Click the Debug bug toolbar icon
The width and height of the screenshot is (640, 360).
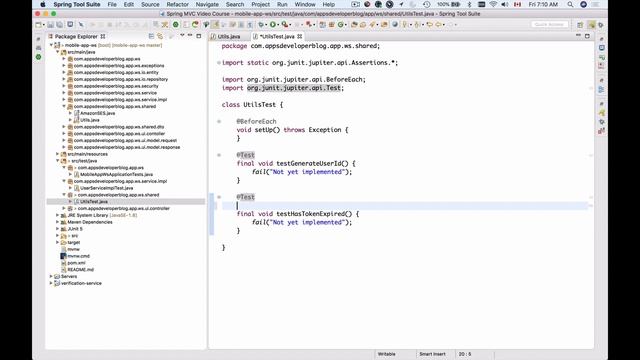[261, 25]
